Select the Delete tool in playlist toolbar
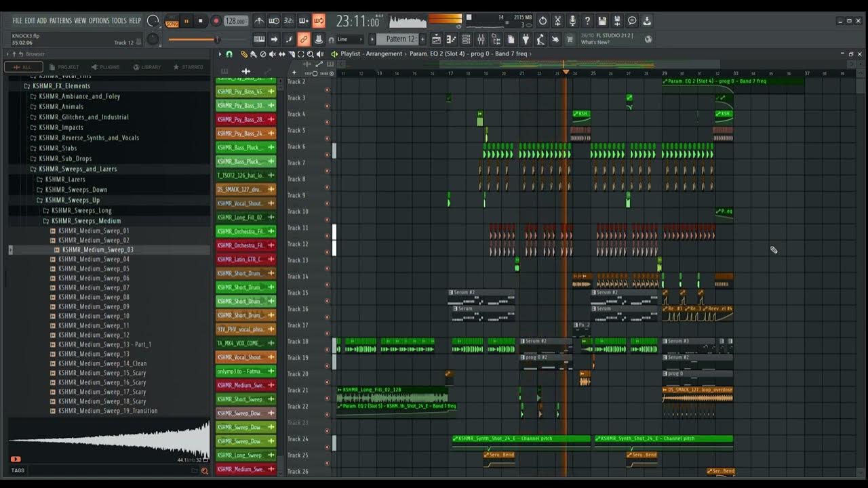This screenshot has width=868, height=488. [262, 54]
